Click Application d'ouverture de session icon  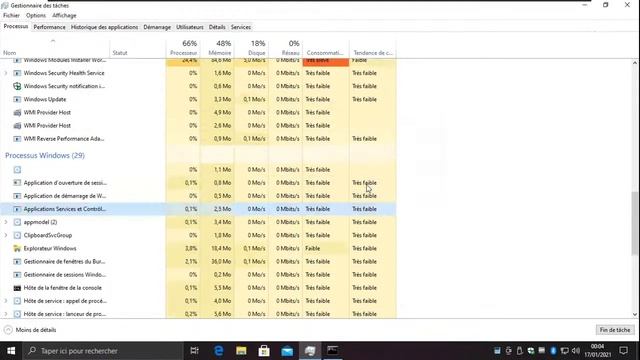click(x=17, y=183)
